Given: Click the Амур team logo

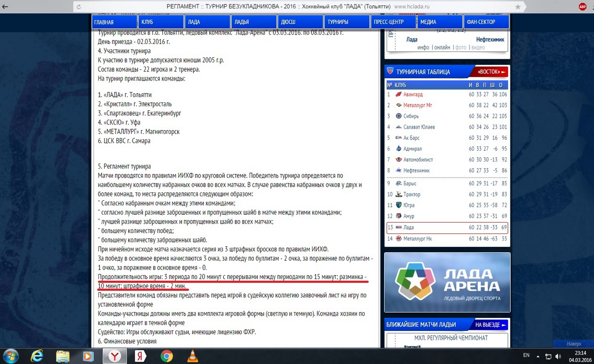Looking at the screenshot, I should tap(398, 216).
